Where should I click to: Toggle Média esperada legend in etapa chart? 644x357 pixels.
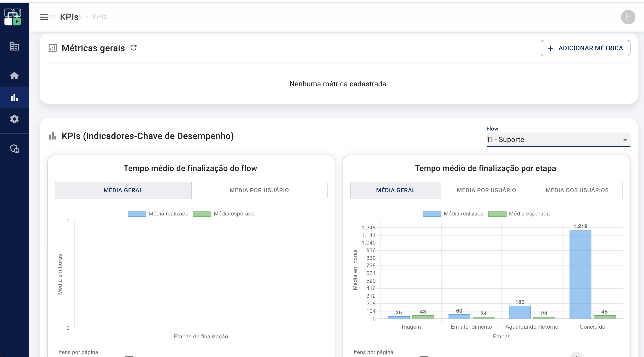(x=519, y=214)
